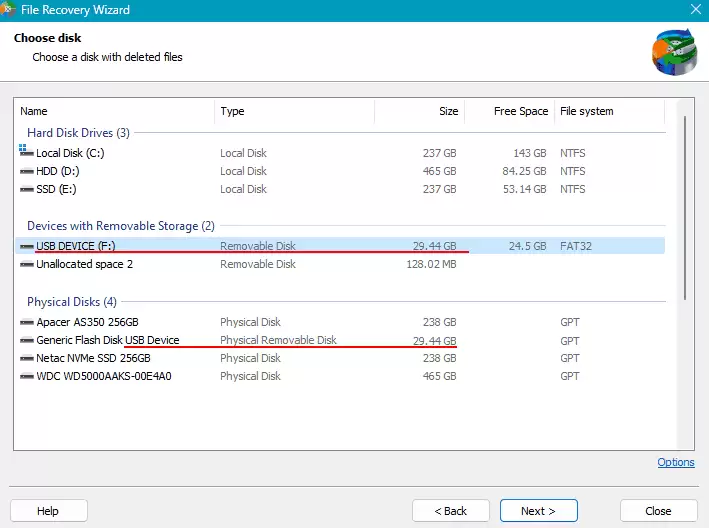Click the HDD (D:) drive icon
Viewport: 709px width, 528px height.
point(26,171)
